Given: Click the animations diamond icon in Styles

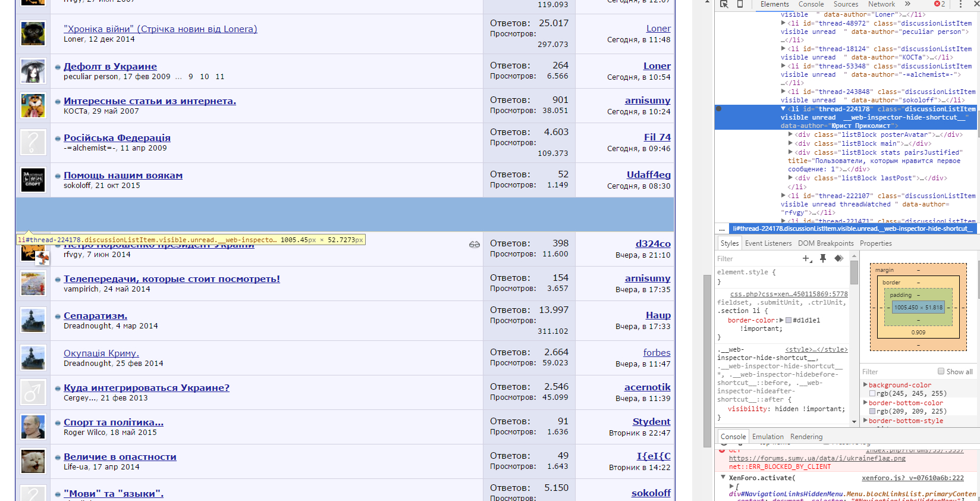Looking at the screenshot, I should [838, 258].
